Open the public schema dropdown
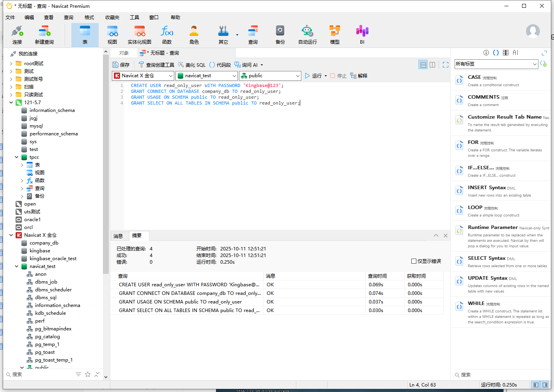This screenshot has width=554, height=392. pos(270,76)
